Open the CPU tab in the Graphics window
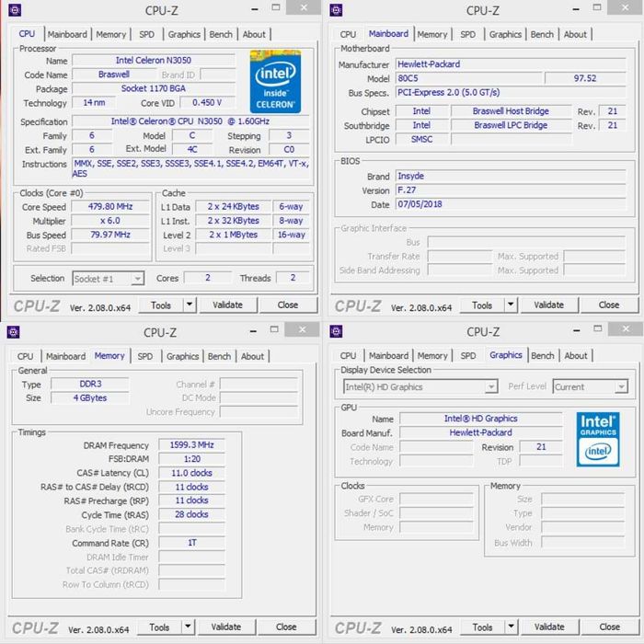Screen dimensions: 644x644 click(x=348, y=356)
